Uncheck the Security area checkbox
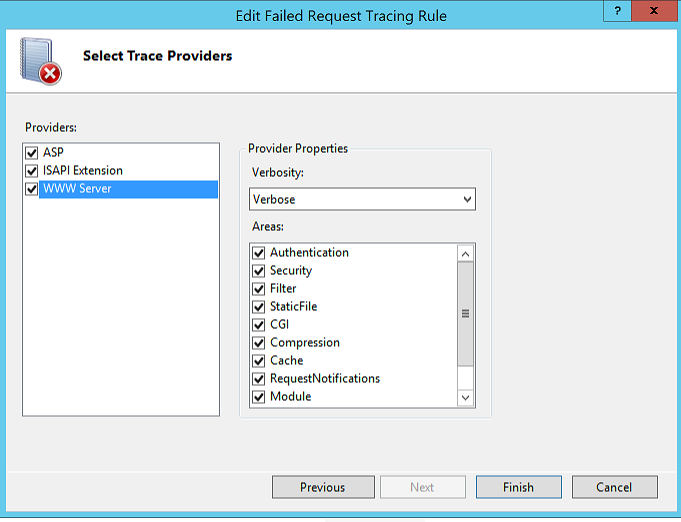Screen dimensions: 681x522 point(259,271)
